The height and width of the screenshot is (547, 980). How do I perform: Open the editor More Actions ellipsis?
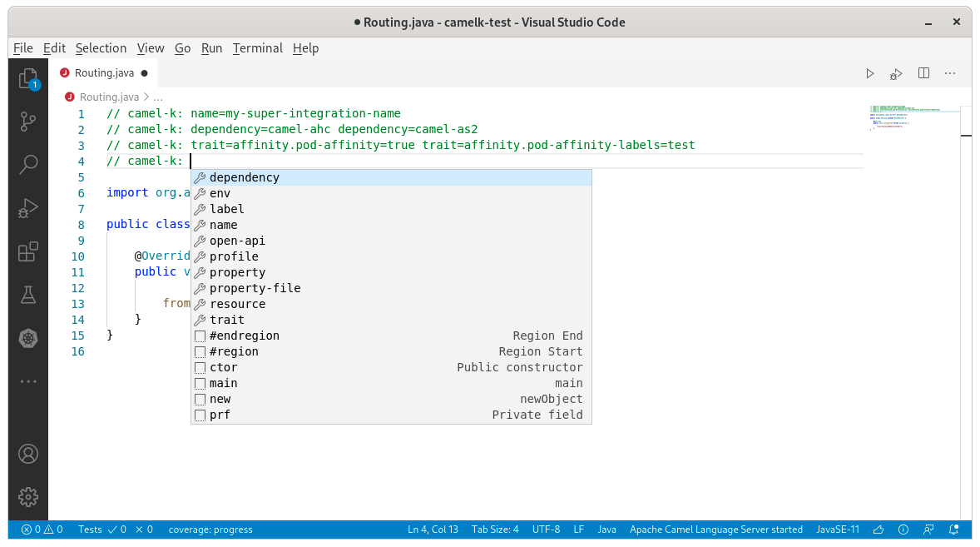pos(950,73)
